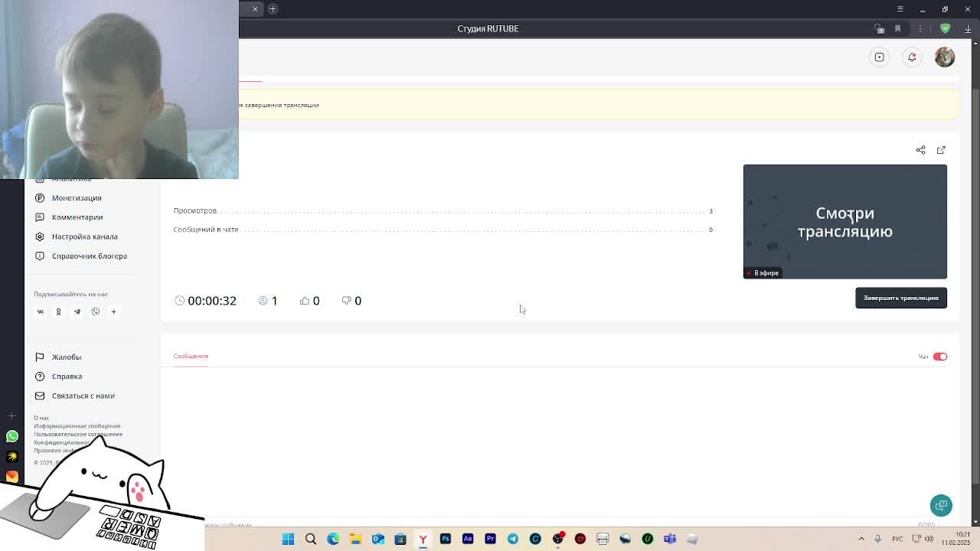Screen dimensions: 980x551
Task: Click Завершить трансляцию button
Action: [901, 298]
